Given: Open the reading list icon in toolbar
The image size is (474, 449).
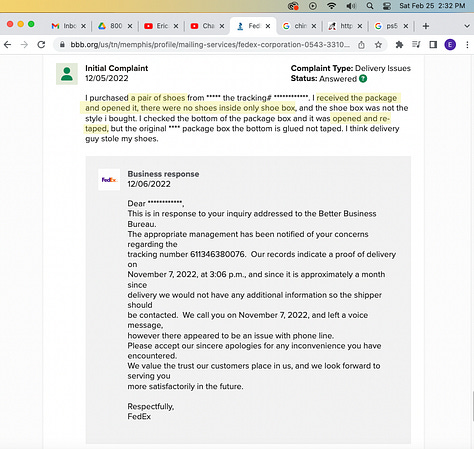Looking at the screenshot, I should [416, 44].
